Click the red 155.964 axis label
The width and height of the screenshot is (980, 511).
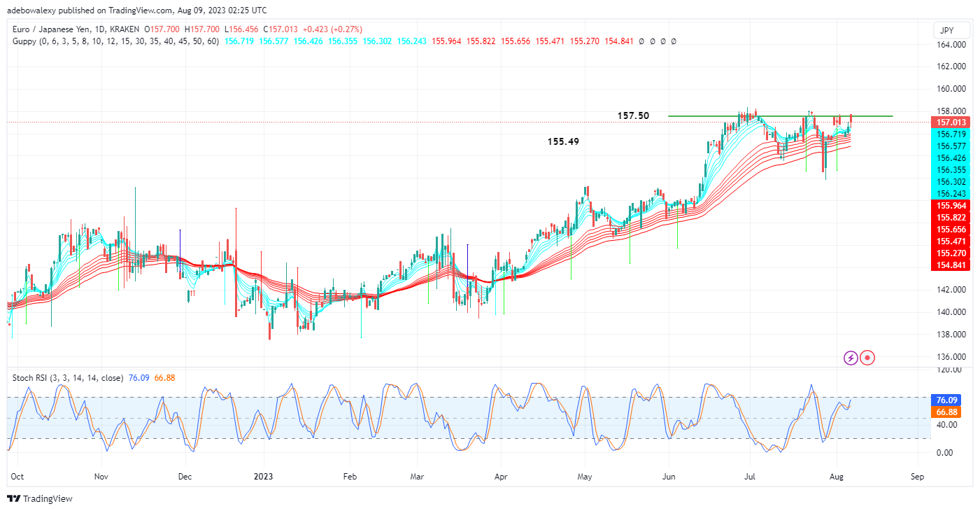951,206
